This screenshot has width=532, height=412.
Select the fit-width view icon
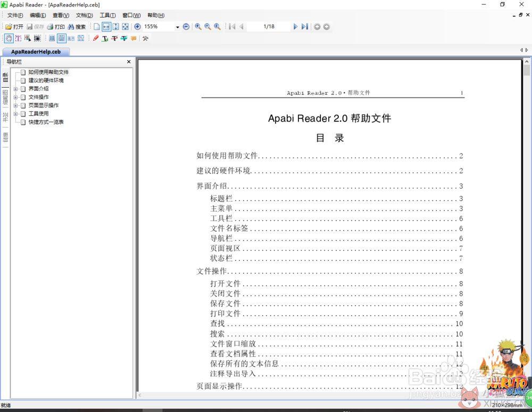click(106, 27)
